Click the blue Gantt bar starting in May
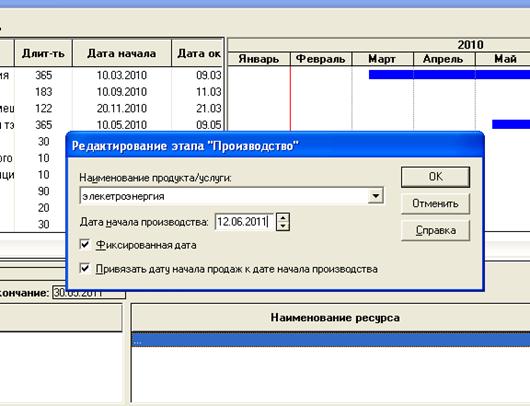The image size is (530, 406). (x=511, y=124)
